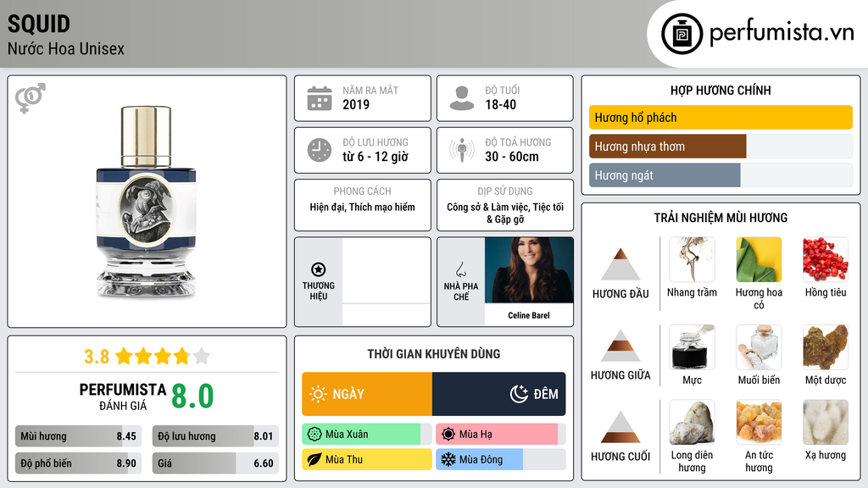Click the Celine Barel name caption
The image size is (868, 488).
pos(529,315)
